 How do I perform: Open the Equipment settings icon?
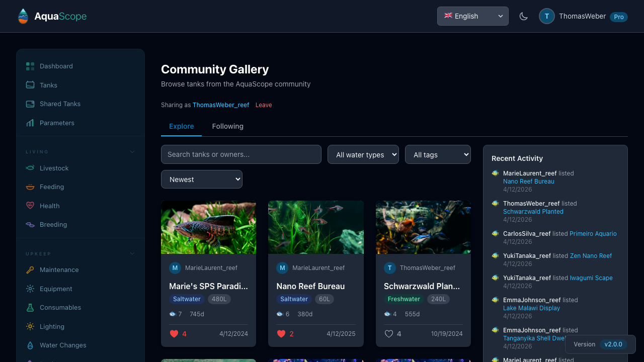(30, 289)
